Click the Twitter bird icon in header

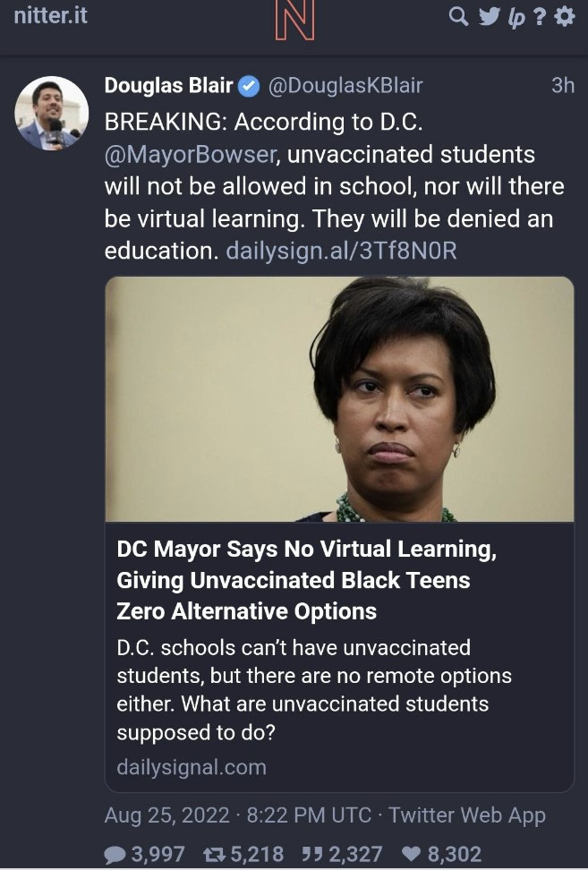(489, 17)
